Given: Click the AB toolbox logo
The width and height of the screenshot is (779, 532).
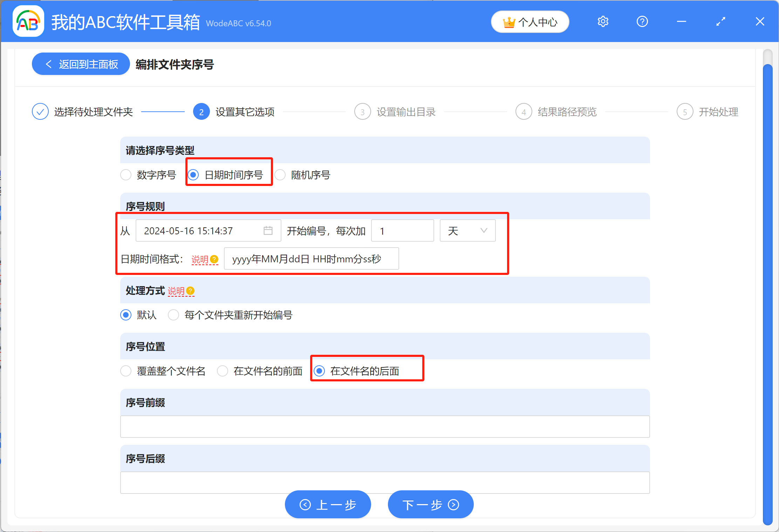Looking at the screenshot, I should 28,21.
